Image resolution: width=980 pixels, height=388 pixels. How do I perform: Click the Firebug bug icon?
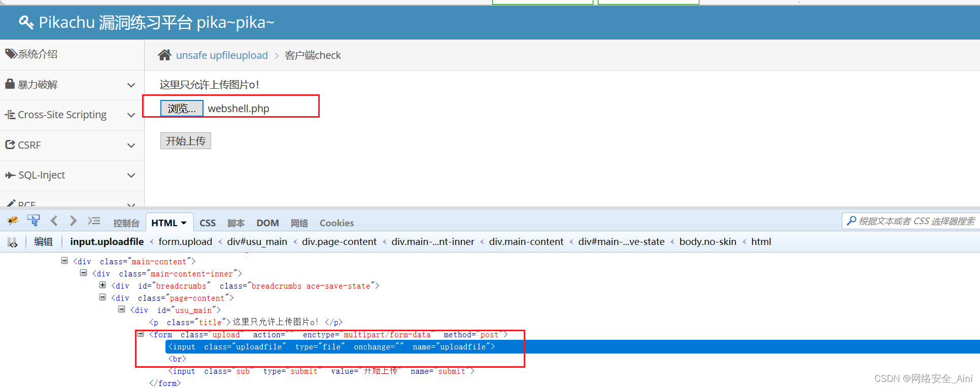pos(13,221)
